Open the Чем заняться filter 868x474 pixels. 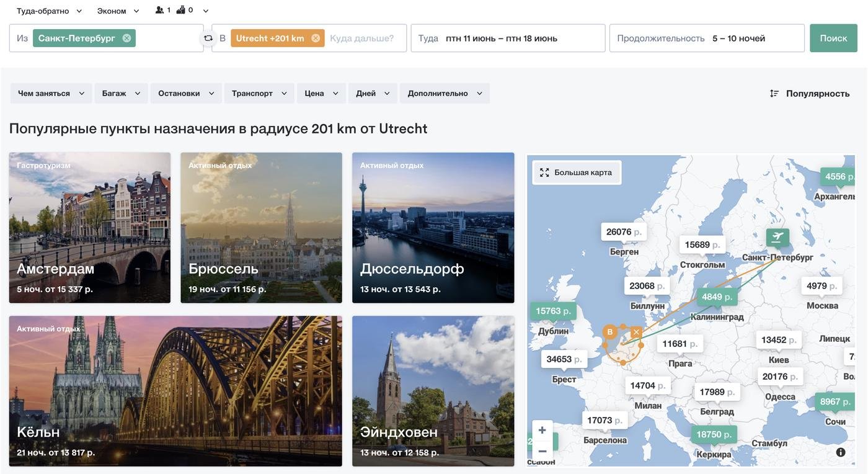(x=51, y=94)
